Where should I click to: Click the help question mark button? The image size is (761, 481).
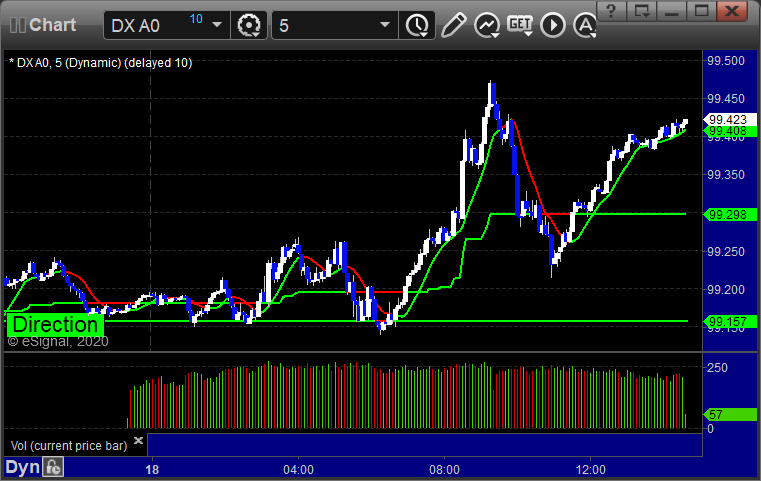(x=612, y=11)
